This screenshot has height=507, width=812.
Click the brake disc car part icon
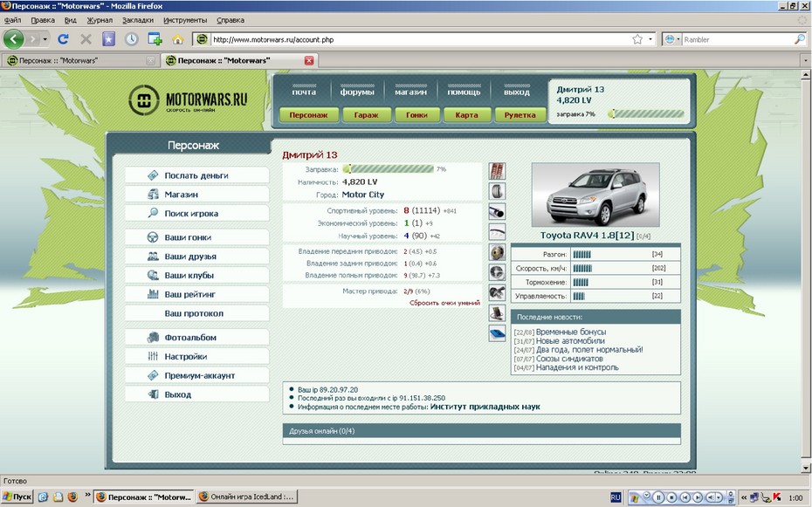497,252
